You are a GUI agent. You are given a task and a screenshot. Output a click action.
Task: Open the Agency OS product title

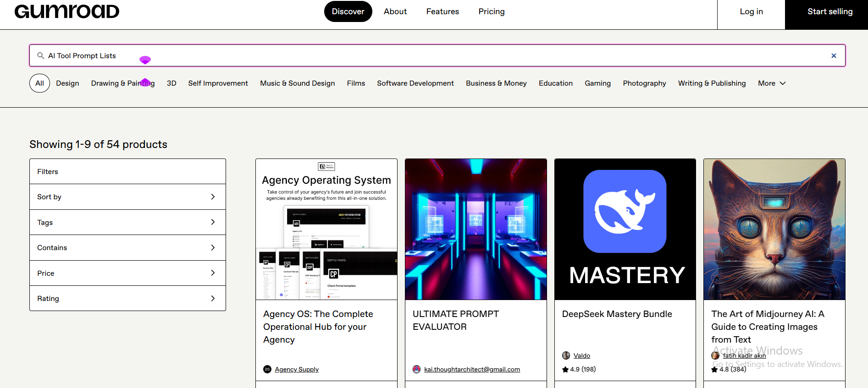click(x=318, y=327)
